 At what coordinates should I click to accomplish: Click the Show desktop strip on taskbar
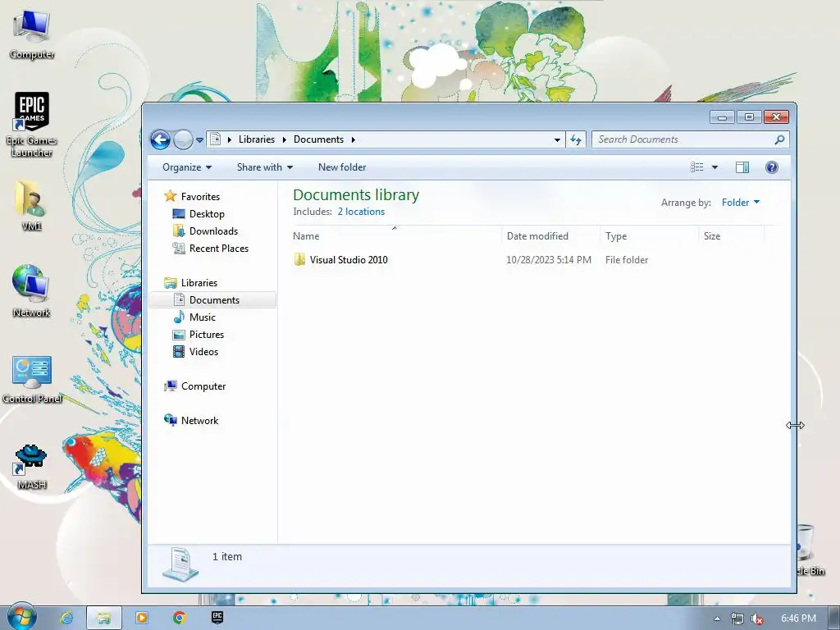834,618
